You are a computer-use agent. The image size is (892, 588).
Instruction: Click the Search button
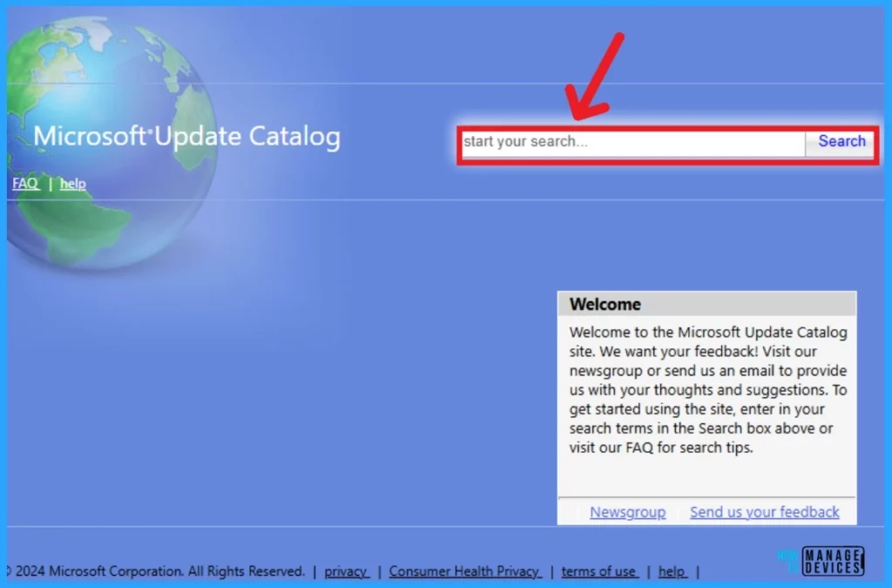tap(841, 141)
